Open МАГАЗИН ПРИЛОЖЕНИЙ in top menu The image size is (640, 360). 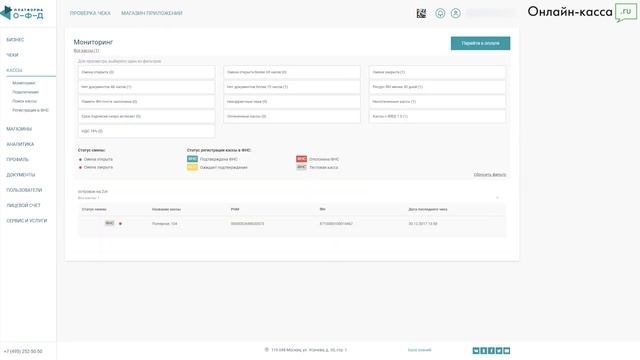[x=152, y=13]
